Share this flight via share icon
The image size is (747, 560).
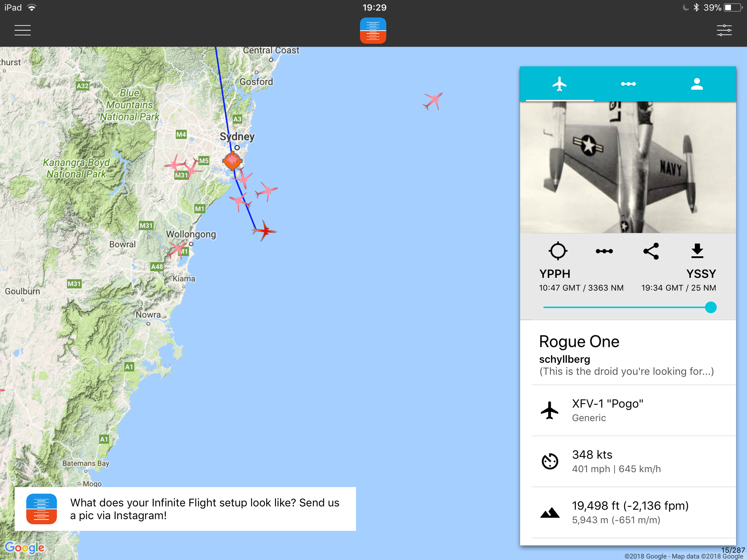coord(651,251)
